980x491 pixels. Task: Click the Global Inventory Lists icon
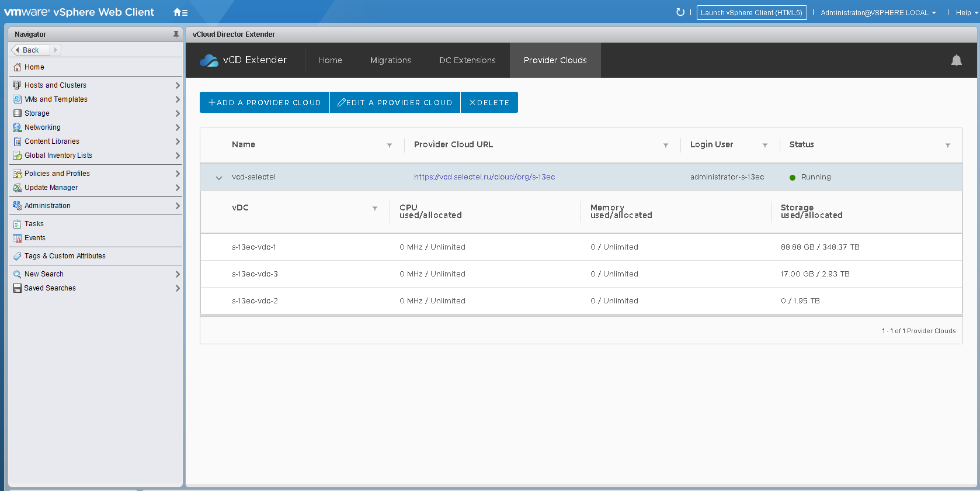[18, 155]
